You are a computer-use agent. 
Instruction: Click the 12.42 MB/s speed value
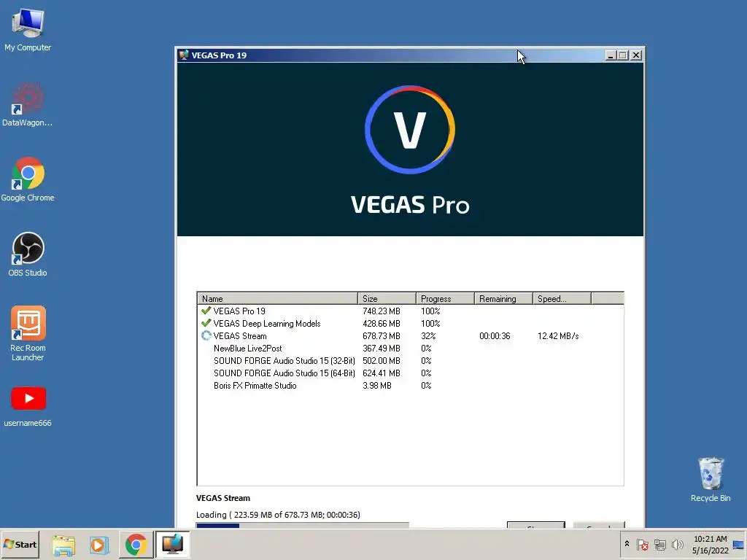point(558,335)
